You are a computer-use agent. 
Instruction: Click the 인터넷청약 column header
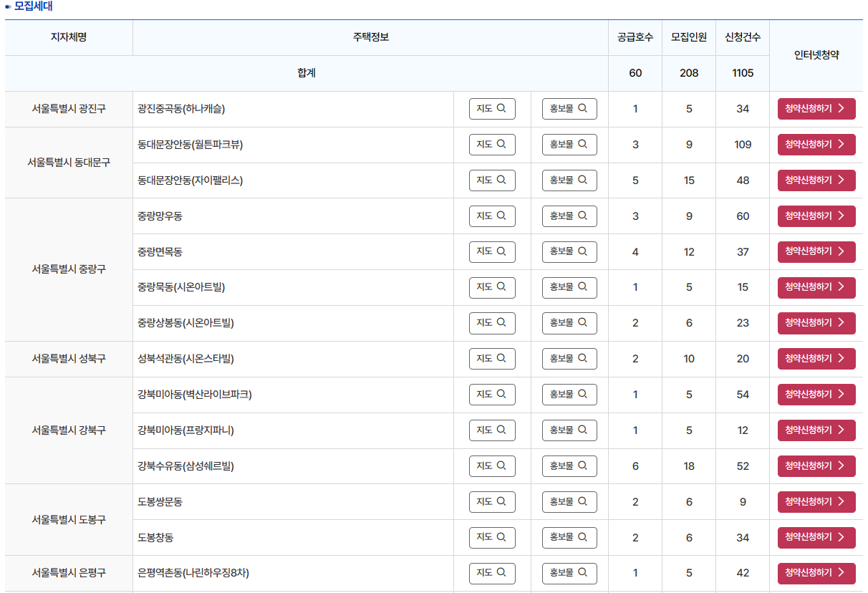pyautogui.click(x=816, y=55)
